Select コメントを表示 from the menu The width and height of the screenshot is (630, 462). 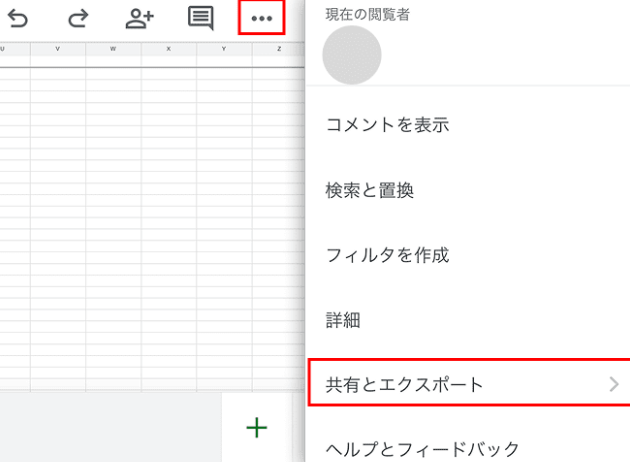pyautogui.click(x=387, y=125)
